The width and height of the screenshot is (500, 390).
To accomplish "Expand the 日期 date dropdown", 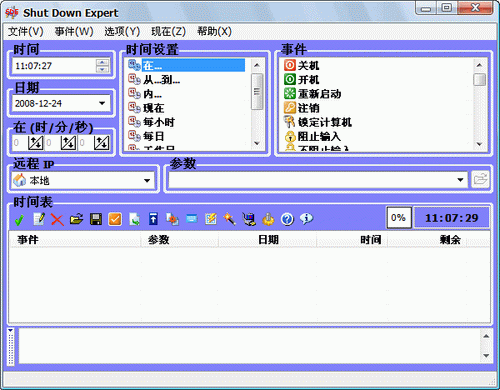I will (x=102, y=103).
